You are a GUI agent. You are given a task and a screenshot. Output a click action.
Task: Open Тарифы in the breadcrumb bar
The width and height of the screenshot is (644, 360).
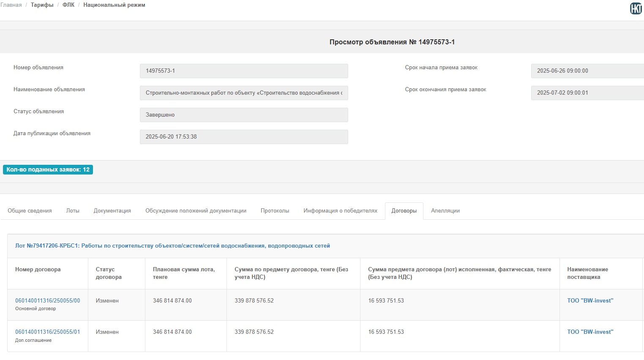tap(42, 5)
